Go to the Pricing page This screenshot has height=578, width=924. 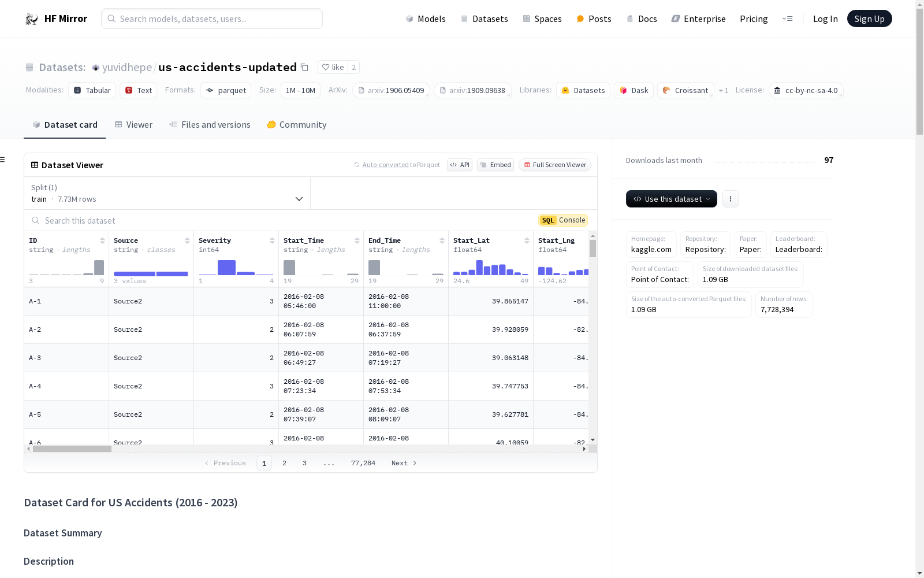click(x=754, y=19)
